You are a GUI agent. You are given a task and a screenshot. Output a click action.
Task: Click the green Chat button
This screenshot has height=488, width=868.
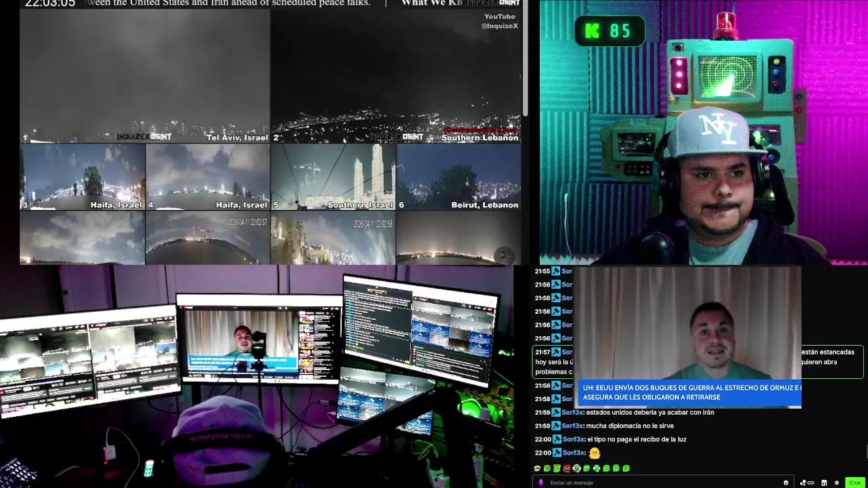click(x=855, y=483)
